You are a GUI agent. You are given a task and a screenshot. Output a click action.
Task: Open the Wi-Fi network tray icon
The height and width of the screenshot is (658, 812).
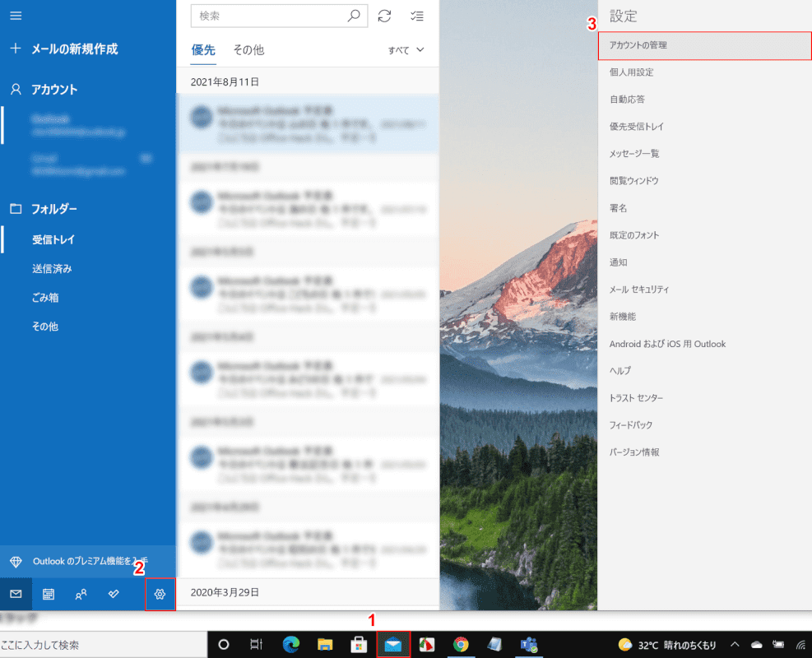click(800, 645)
